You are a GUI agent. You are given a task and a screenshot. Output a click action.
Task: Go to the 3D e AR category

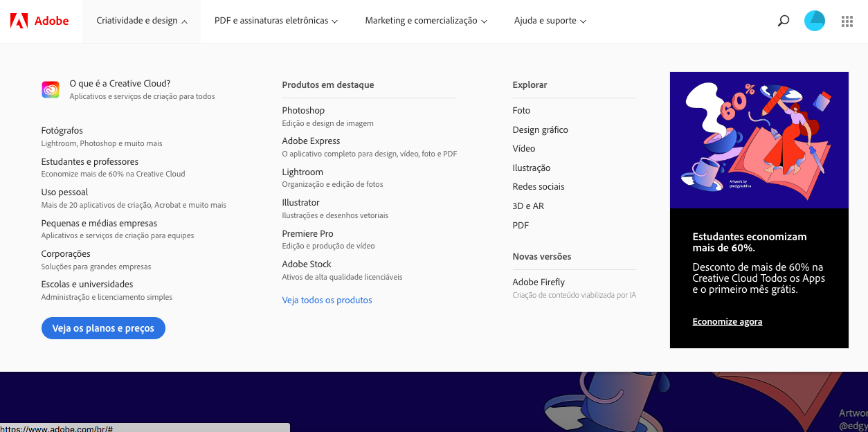528,206
